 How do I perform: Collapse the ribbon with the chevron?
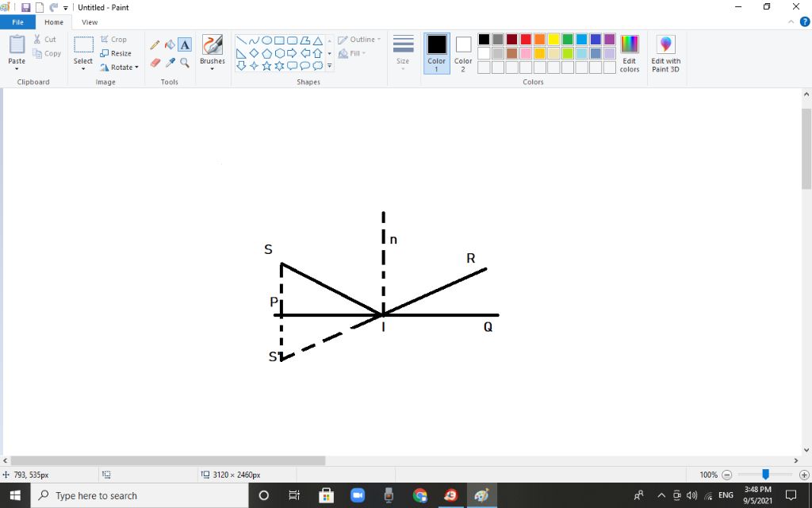[791, 21]
